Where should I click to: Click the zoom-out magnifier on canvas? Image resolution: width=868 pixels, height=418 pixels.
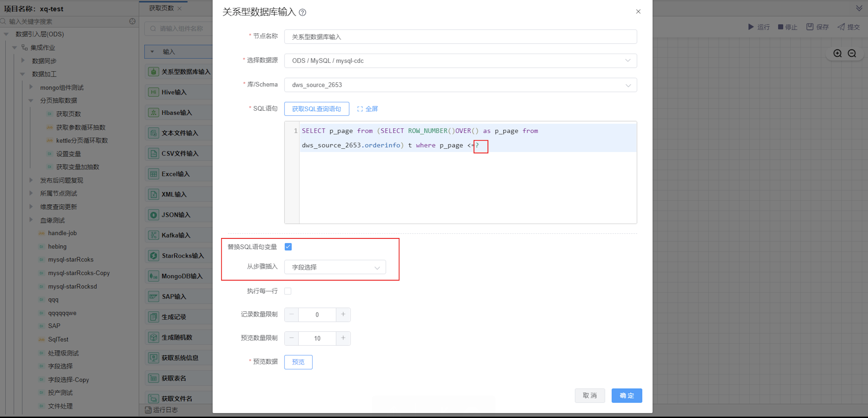tap(852, 54)
